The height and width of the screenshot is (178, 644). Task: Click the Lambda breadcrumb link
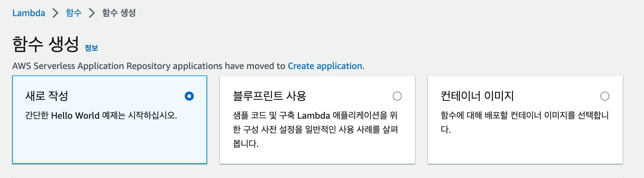[28, 13]
